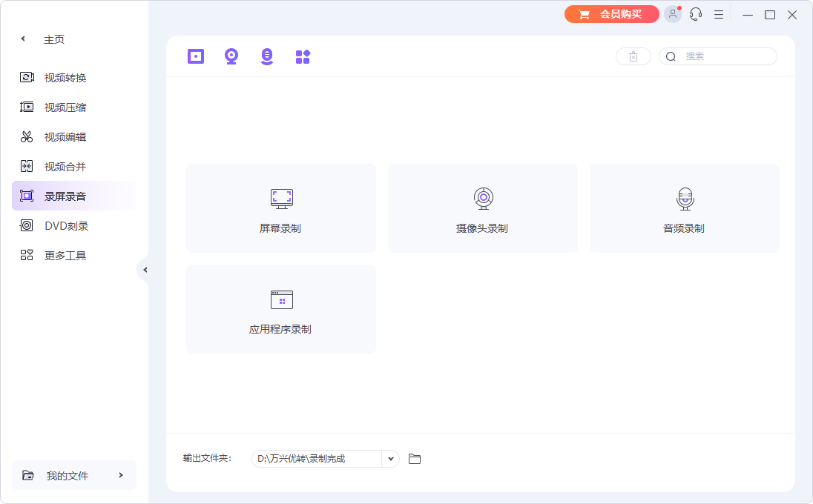Open the hamburger menu in the title bar
Screen dimensions: 813x504
(718, 14)
